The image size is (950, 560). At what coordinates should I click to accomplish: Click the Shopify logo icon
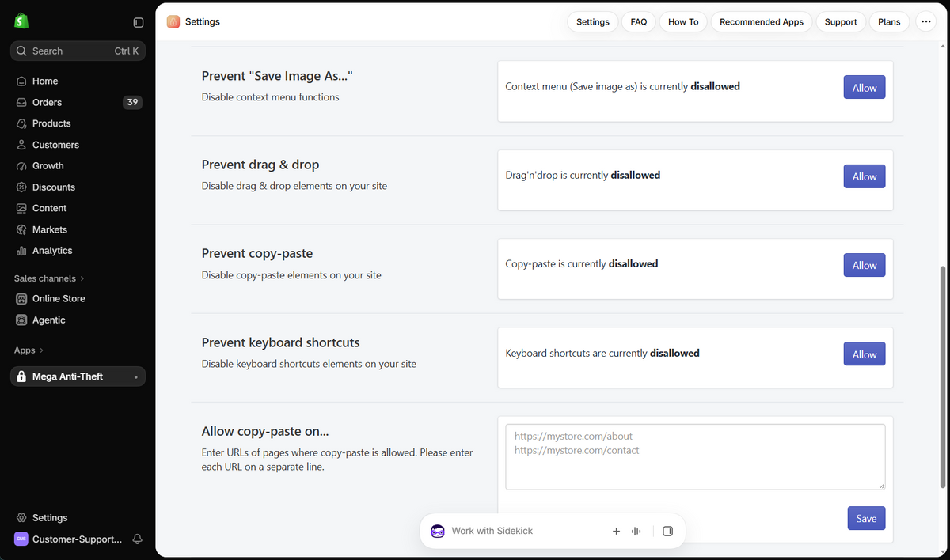coord(21,21)
